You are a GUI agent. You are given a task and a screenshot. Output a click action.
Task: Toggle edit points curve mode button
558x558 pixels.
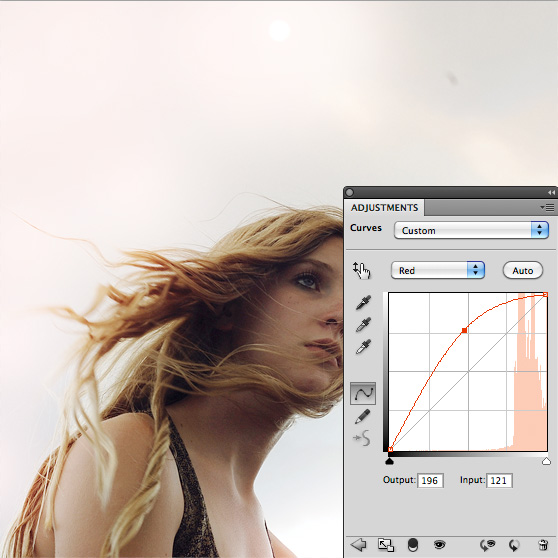click(x=363, y=394)
